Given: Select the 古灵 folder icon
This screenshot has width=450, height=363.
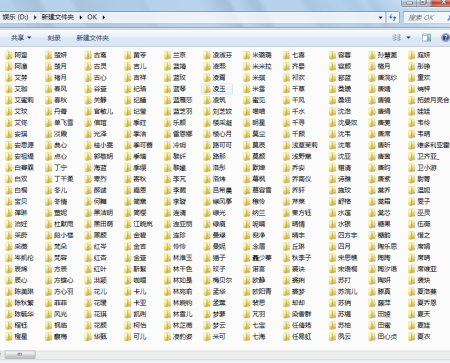Looking at the screenshot, I should [x=88, y=66].
